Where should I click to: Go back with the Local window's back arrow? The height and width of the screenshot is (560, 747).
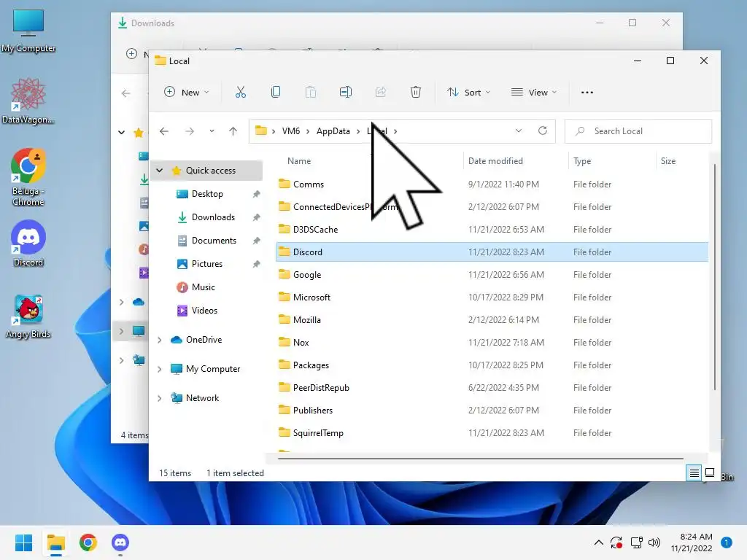pyautogui.click(x=164, y=131)
